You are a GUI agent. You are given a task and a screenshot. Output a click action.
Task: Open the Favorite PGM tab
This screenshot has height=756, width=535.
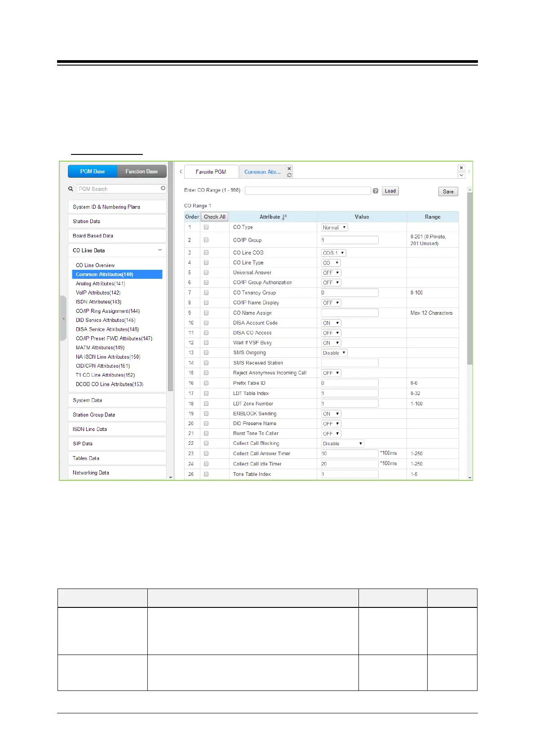tap(211, 172)
